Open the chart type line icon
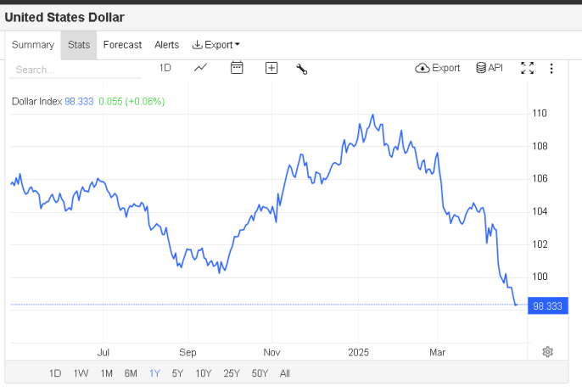Screen dimensions: 582x392 point(200,68)
